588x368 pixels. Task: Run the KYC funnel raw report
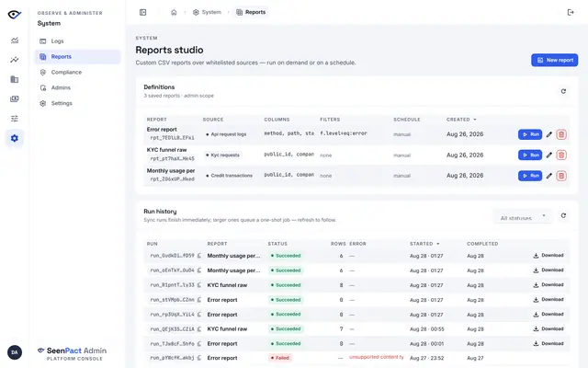pyautogui.click(x=530, y=155)
